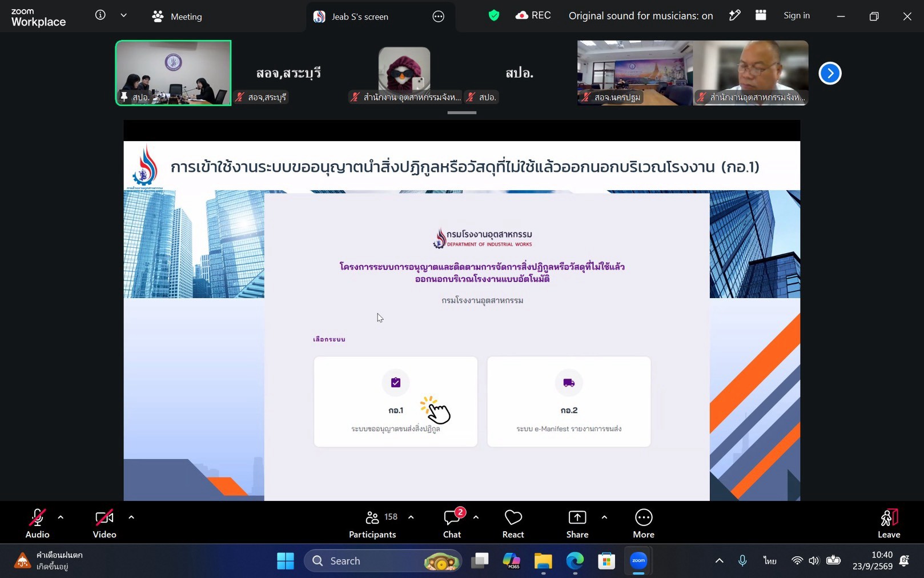Screen dimensions: 924x578
Task: Open the annotate pen icon
Action: 735,15
